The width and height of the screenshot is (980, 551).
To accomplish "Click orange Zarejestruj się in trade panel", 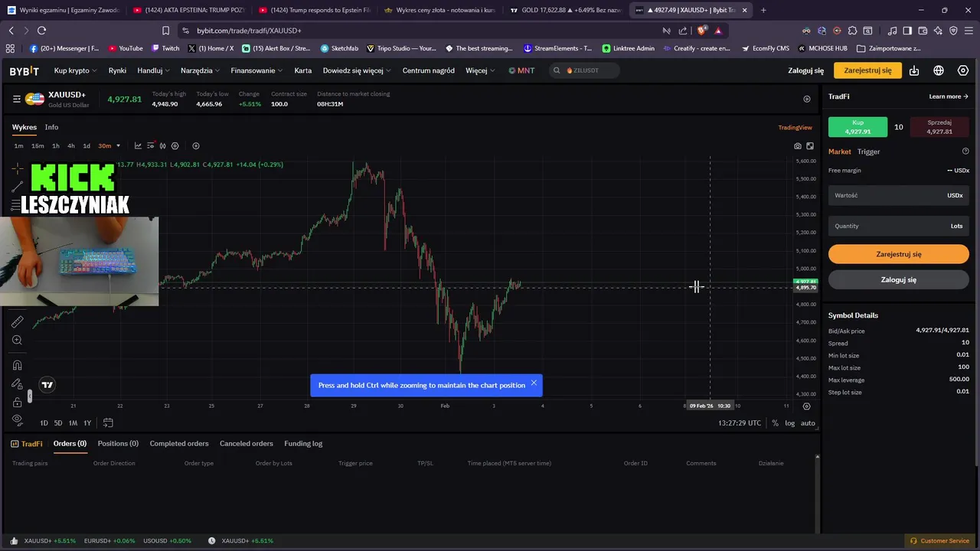I will (x=898, y=254).
